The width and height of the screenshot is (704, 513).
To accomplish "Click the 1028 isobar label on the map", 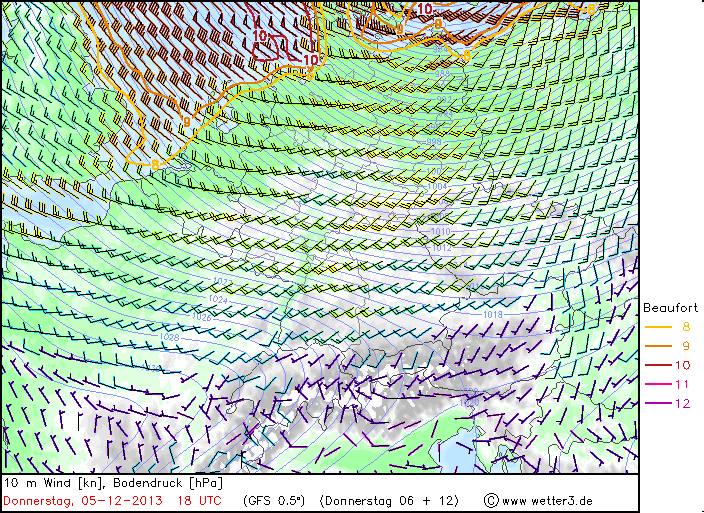I will (x=170, y=338).
